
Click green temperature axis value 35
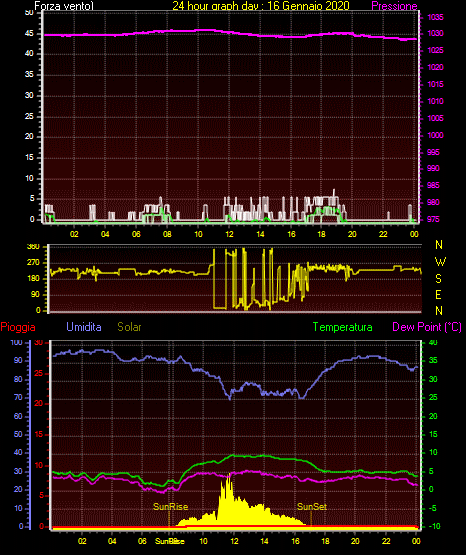433,360
